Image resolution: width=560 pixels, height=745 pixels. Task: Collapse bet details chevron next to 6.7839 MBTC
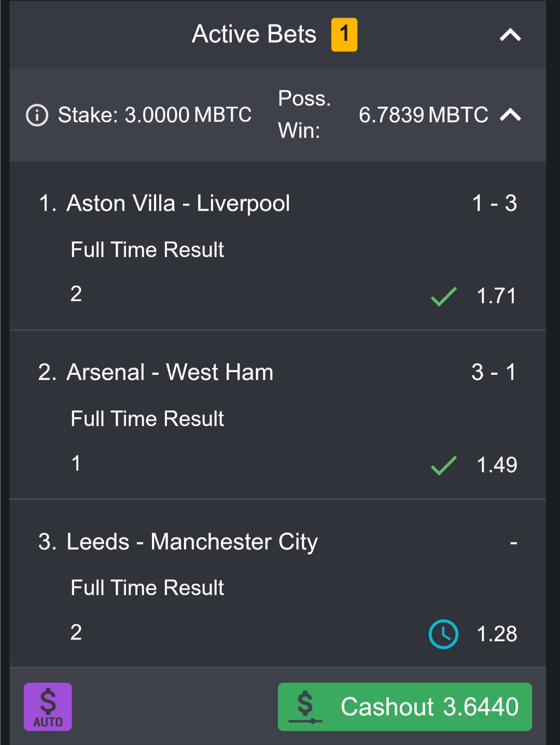511,115
